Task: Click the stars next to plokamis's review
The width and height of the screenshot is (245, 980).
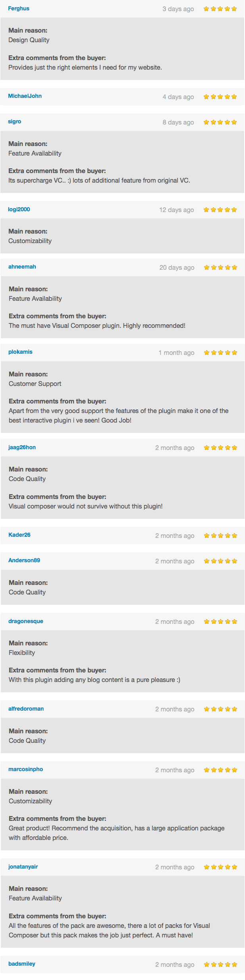Action: pyautogui.click(x=220, y=353)
